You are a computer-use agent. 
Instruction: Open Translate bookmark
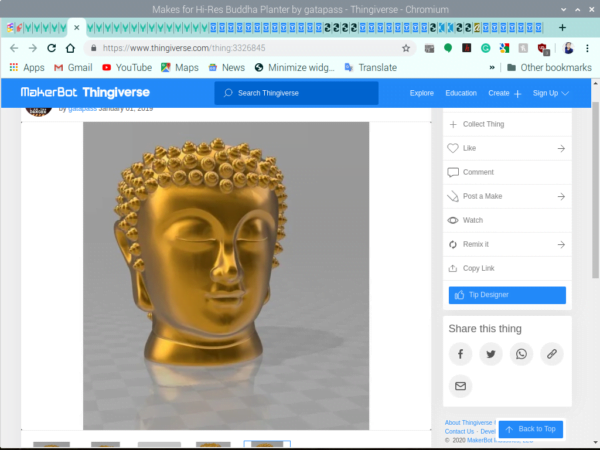tap(371, 67)
